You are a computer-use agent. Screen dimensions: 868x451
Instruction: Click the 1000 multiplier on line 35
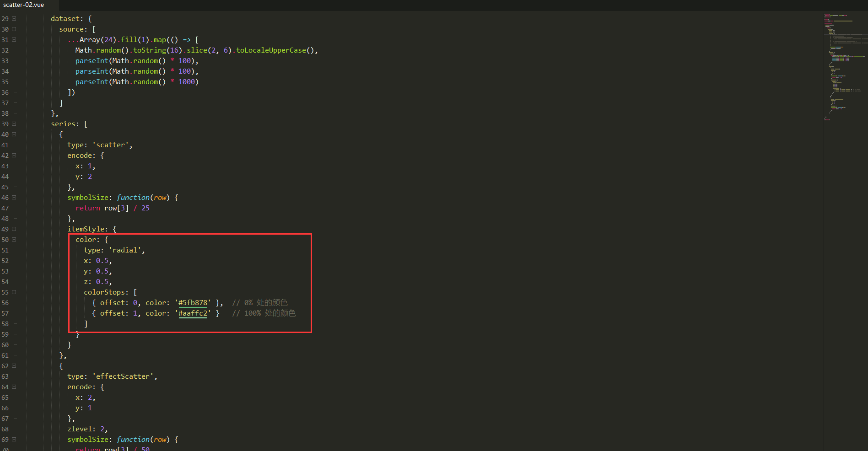pyautogui.click(x=187, y=82)
